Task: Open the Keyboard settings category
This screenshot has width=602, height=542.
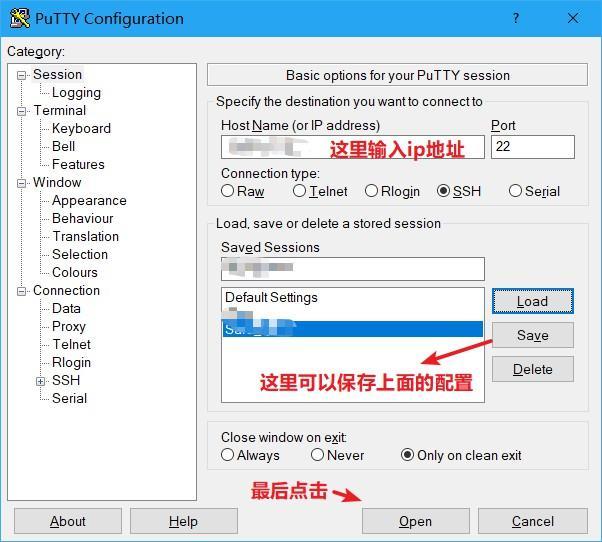Action: point(81,128)
